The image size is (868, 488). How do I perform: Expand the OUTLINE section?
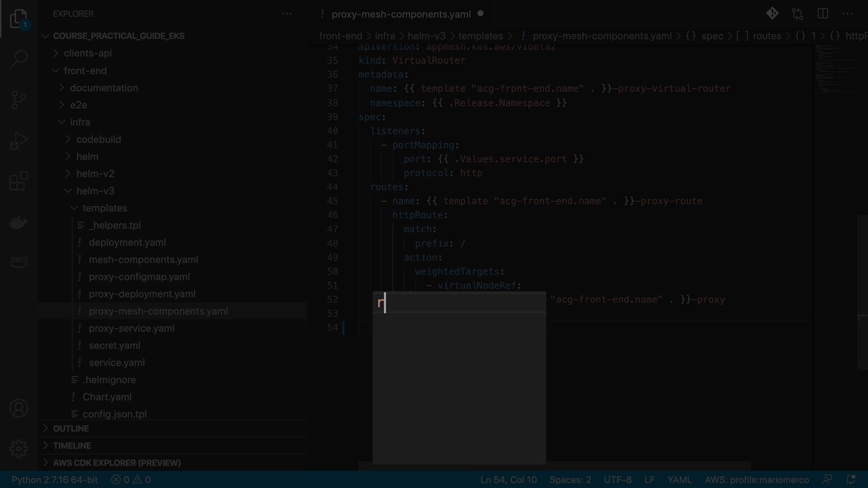[x=71, y=428]
